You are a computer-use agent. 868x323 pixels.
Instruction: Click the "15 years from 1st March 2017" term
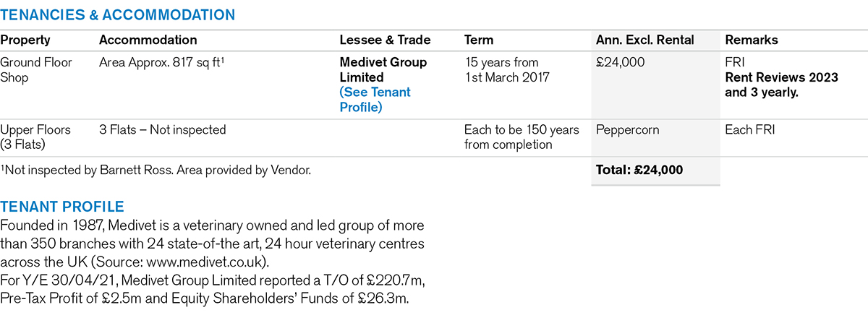(x=506, y=70)
